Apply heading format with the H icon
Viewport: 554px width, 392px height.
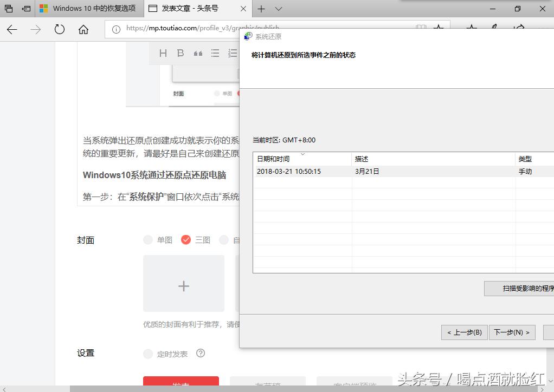click(163, 53)
